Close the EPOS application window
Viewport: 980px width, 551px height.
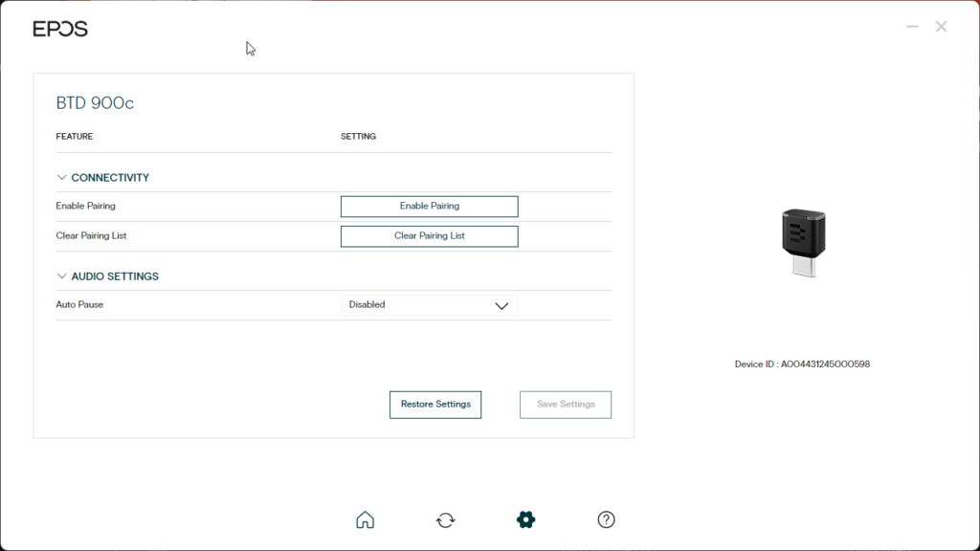coord(942,27)
